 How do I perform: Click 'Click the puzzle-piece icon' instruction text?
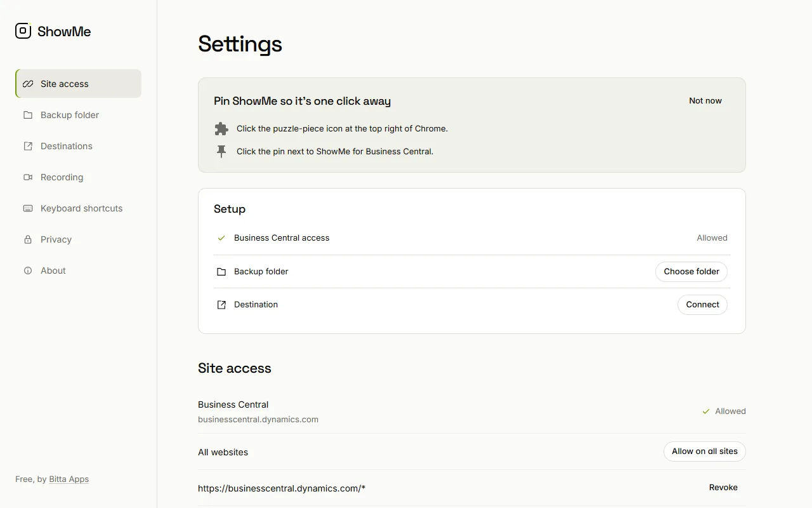[x=342, y=128]
